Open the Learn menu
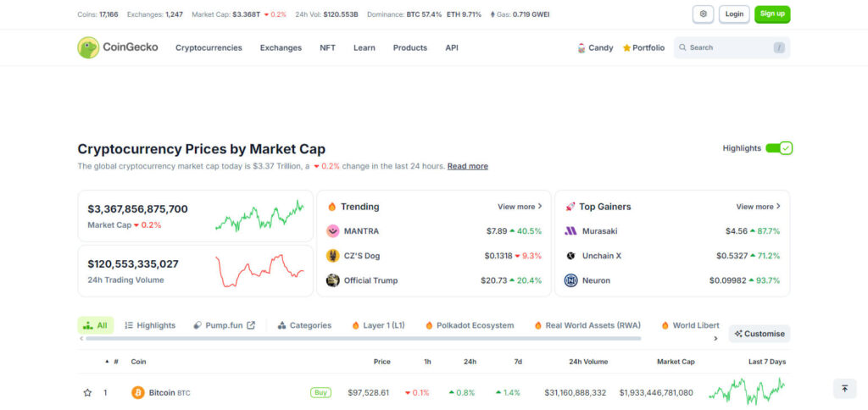This screenshot has height=410, width=868. click(364, 48)
